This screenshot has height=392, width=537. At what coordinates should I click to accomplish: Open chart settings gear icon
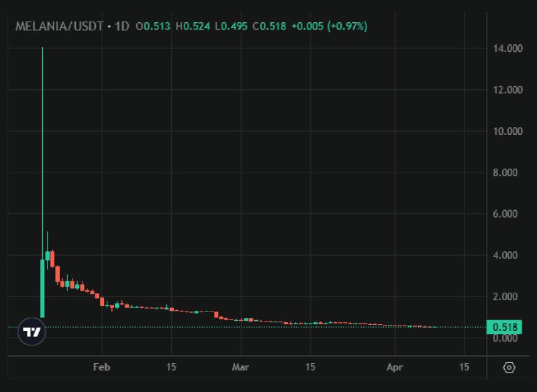[x=509, y=367]
